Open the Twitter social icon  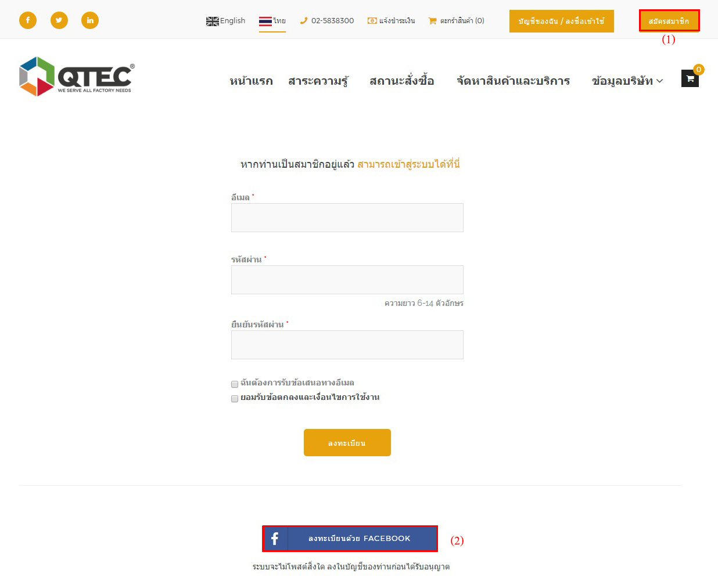59,20
